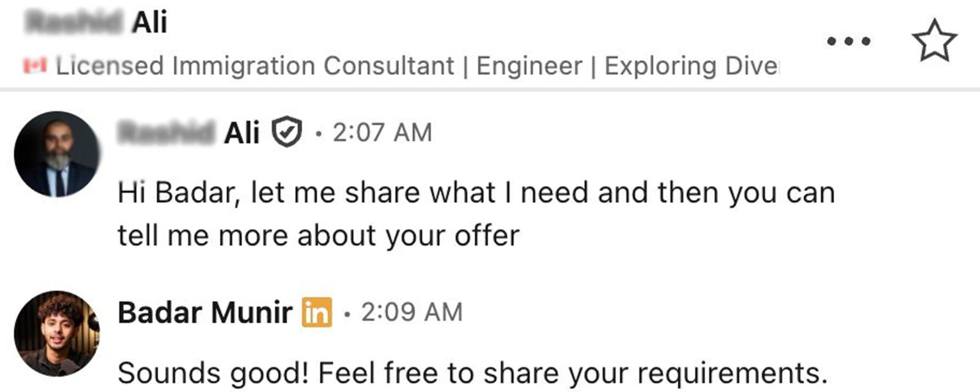
Task: Click the "tell me more about your offer" line
Action: click(318, 235)
